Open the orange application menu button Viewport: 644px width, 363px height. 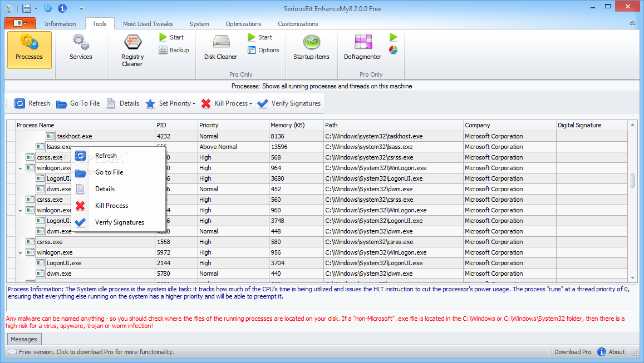tap(20, 23)
